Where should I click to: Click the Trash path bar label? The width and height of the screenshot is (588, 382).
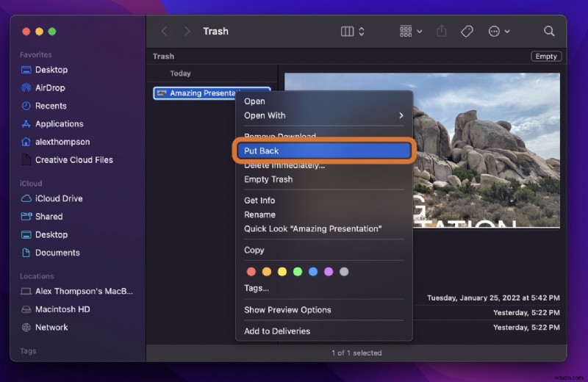pos(163,57)
